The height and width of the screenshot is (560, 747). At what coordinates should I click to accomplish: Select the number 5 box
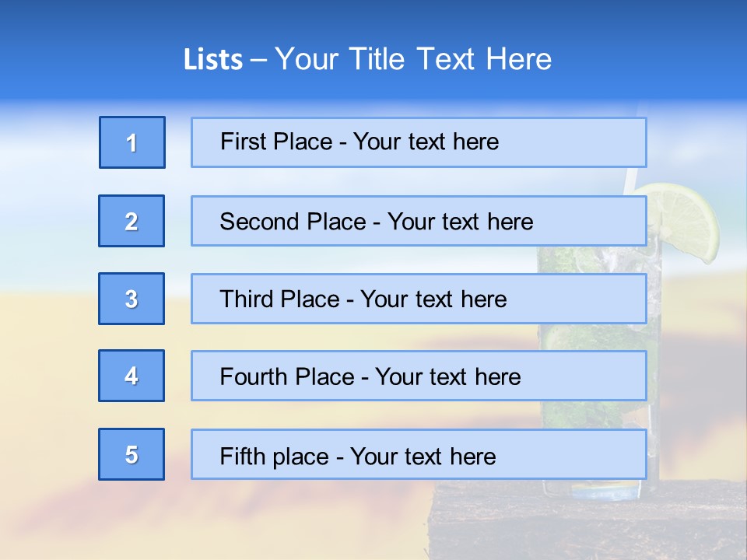pos(132,454)
